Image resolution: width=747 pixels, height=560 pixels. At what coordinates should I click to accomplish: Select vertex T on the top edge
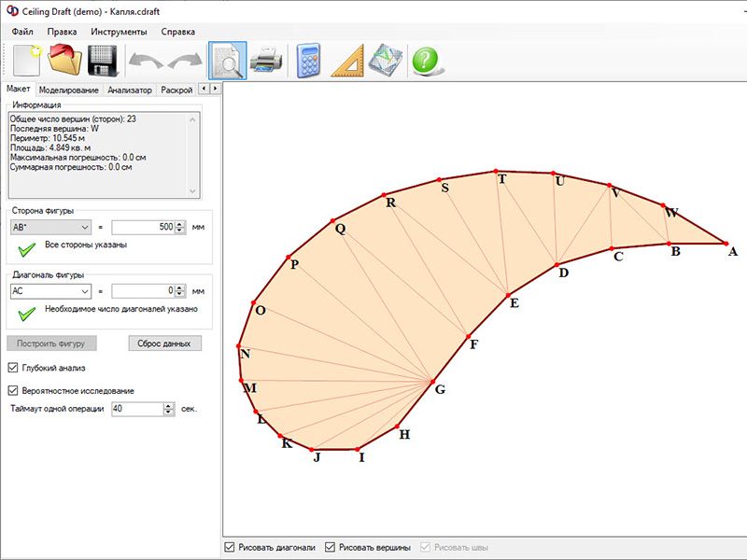click(x=496, y=171)
